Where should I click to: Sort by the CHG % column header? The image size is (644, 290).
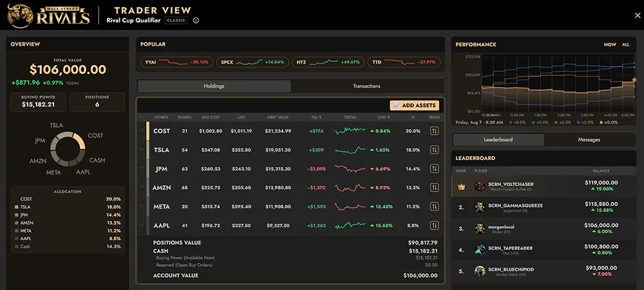[384, 117]
